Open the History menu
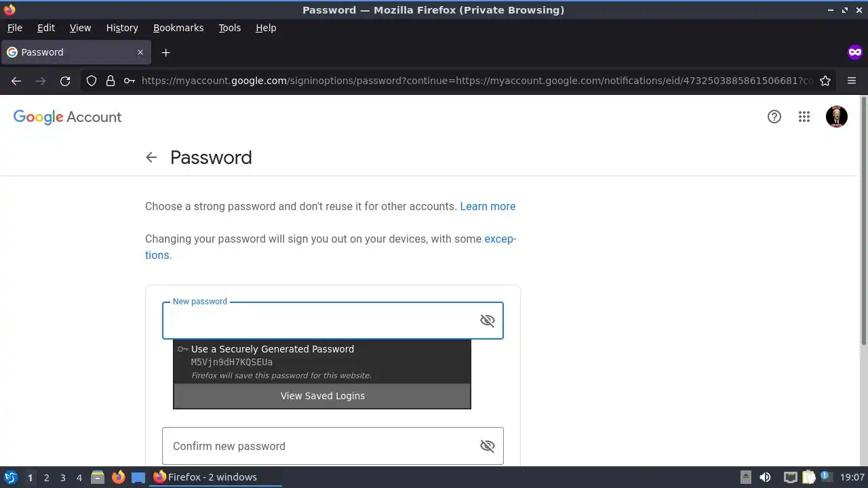Screen dimensions: 868x488 pos(122,28)
